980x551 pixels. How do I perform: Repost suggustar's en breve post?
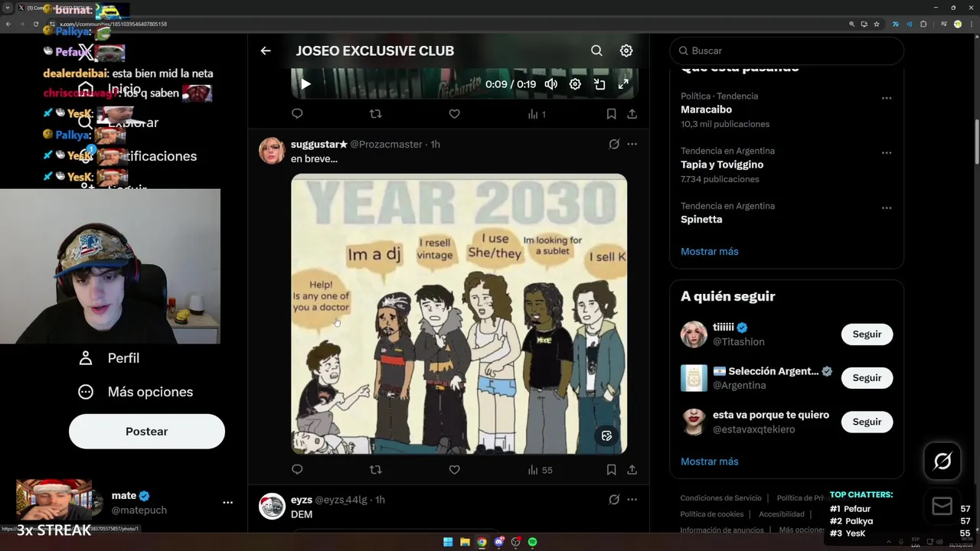tap(376, 470)
